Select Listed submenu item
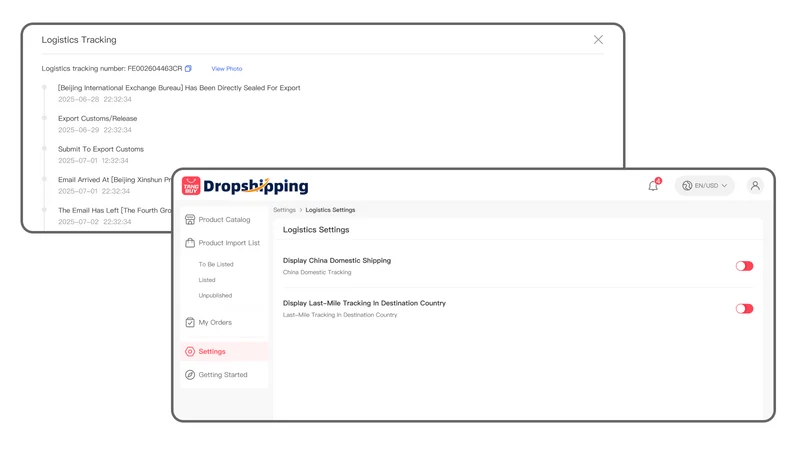 coord(207,280)
